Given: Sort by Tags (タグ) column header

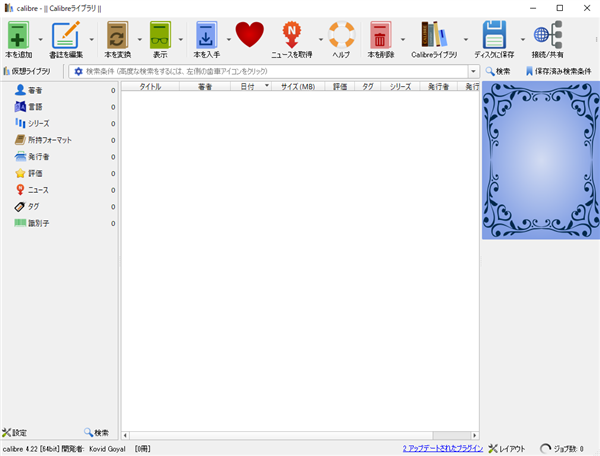Looking at the screenshot, I should (368, 87).
